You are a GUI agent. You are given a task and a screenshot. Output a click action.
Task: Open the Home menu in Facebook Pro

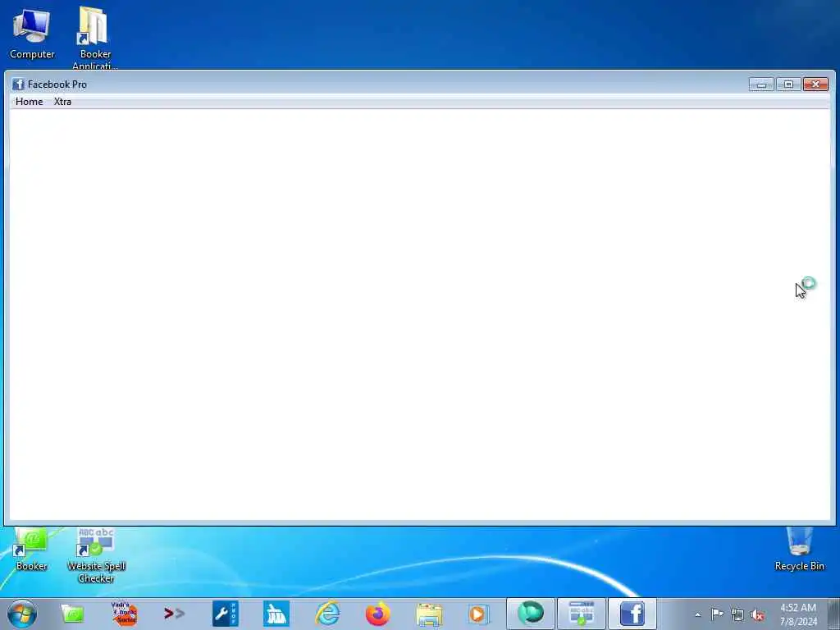tap(29, 102)
